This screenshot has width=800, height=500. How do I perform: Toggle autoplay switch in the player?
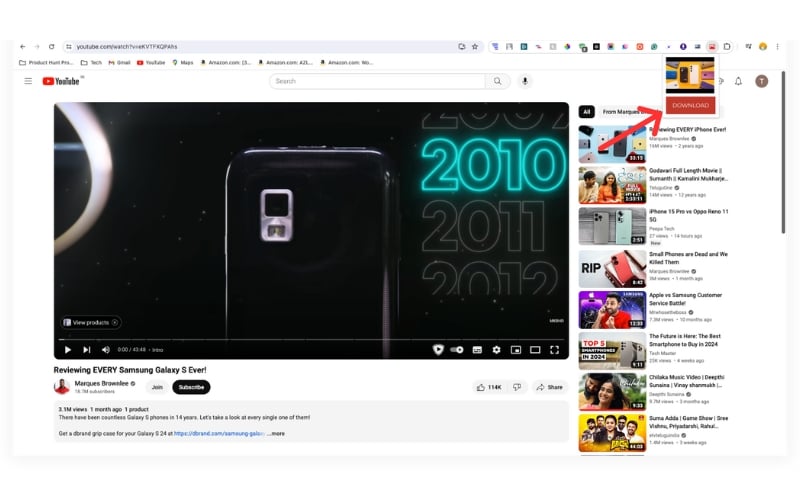(457, 349)
